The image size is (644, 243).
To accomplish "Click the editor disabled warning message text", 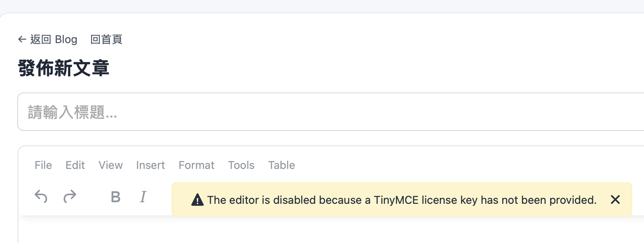I will pos(402,200).
